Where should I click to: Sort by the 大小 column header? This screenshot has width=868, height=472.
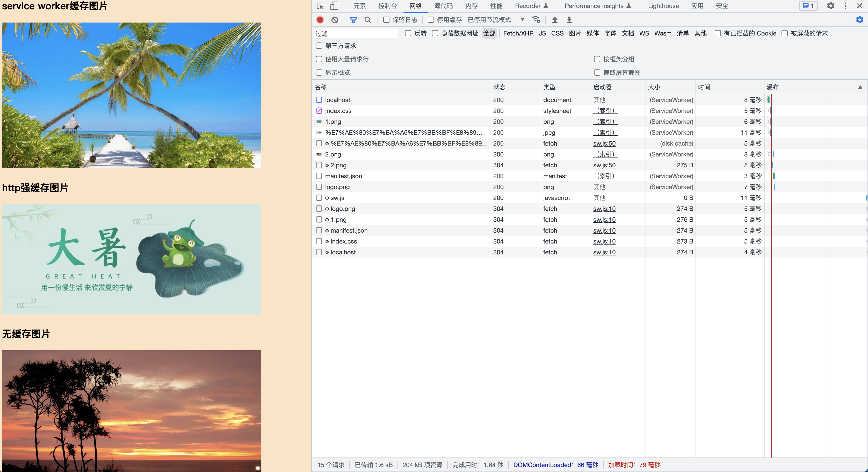click(x=670, y=87)
